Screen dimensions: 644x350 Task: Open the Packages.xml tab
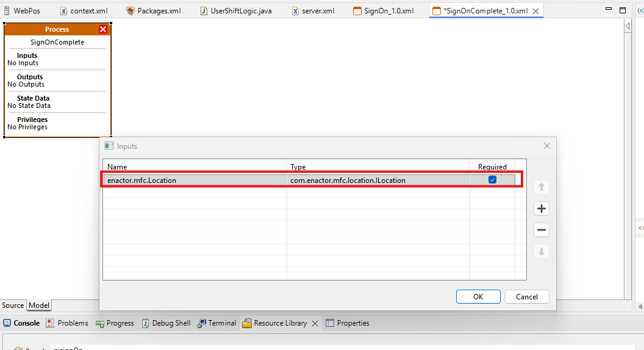tap(153, 11)
